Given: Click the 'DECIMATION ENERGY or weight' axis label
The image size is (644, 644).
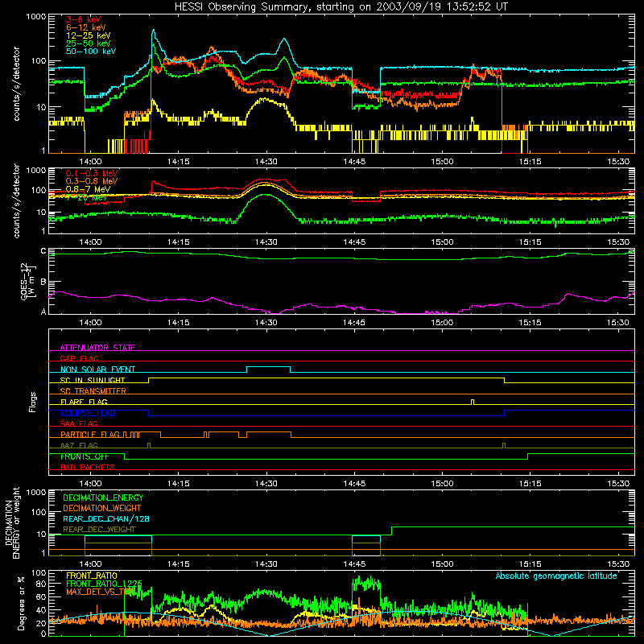Looking at the screenshot, I should click(12, 522).
